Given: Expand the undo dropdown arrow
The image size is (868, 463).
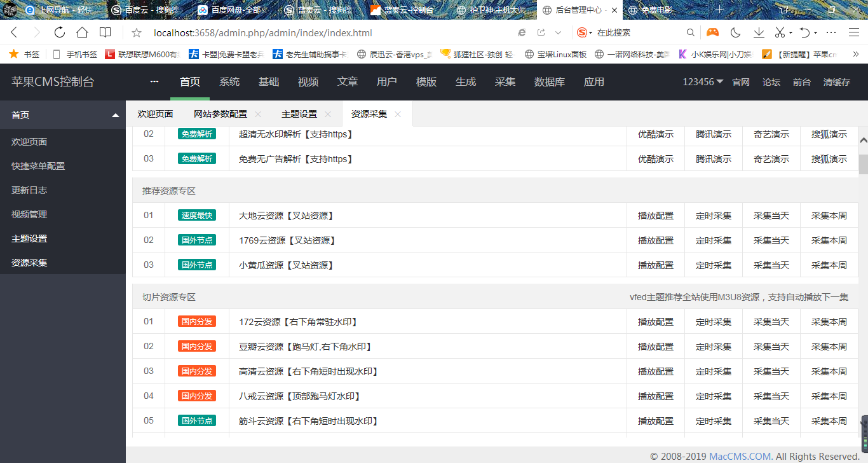Looking at the screenshot, I should 815,32.
